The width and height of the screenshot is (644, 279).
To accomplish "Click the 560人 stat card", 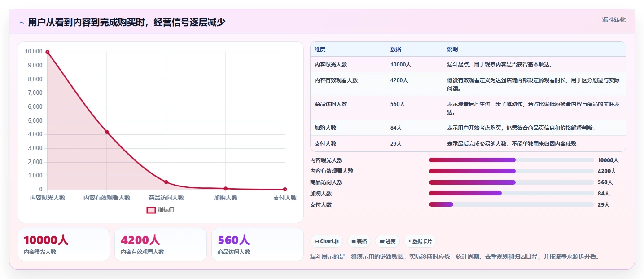I will [x=258, y=244].
